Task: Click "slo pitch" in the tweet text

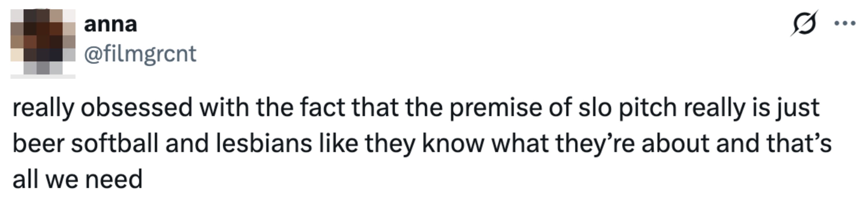Action: click(627, 107)
